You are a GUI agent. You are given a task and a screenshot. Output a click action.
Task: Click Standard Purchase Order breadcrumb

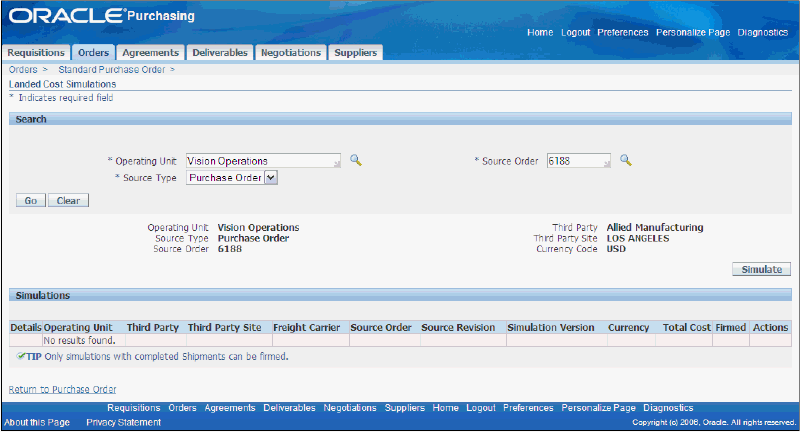click(x=112, y=69)
